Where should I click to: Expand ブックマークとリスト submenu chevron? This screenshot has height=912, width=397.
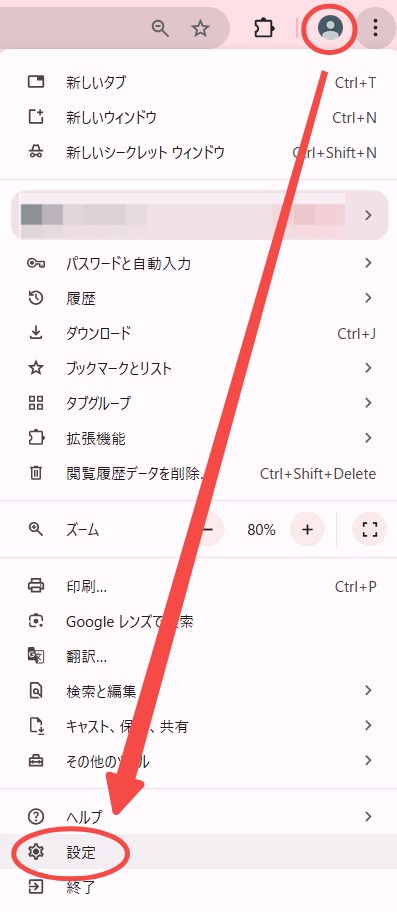pyautogui.click(x=368, y=368)
